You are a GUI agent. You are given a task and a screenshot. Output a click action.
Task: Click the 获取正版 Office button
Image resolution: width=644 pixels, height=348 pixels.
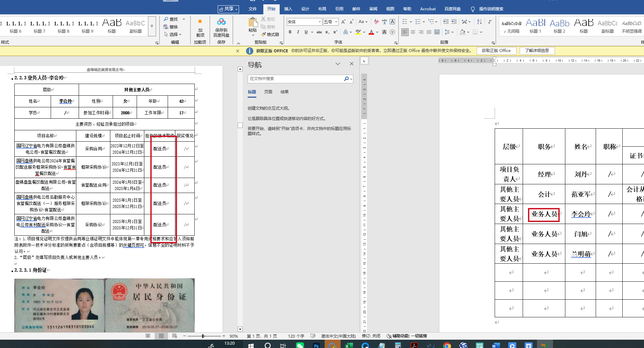496,51
